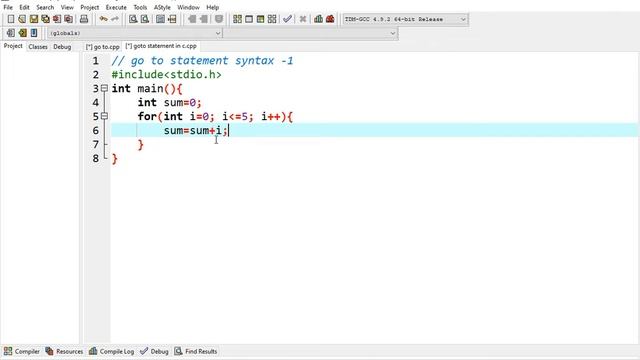Open the View menu
This screenshot has width=640, height=360.
click(67, 7)
